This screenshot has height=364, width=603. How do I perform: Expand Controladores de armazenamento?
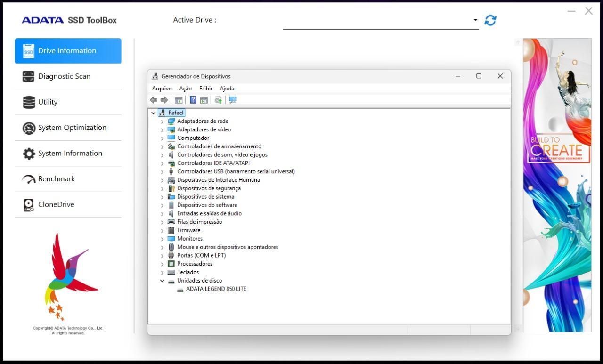162,146
